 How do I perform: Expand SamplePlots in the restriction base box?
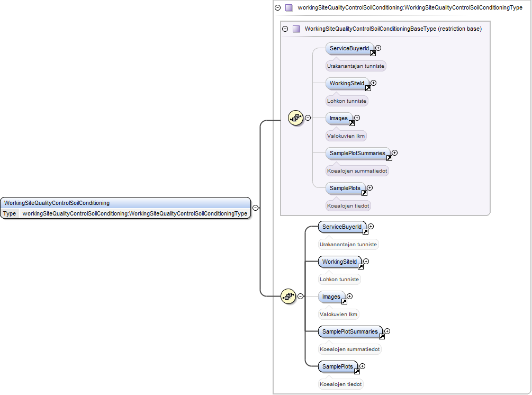pos(370,187)
